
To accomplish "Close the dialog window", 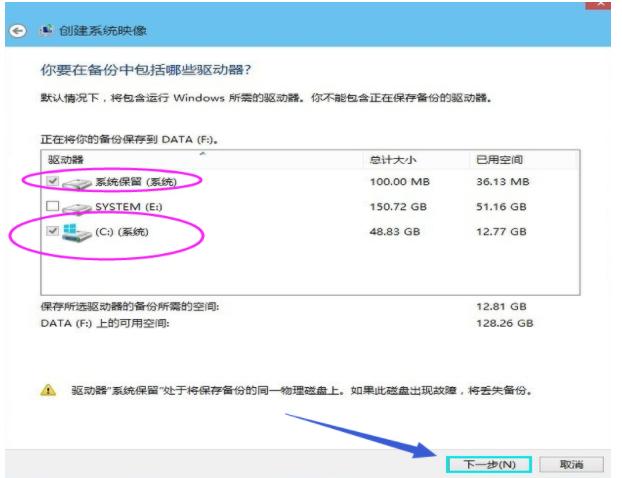I will tap(598, 4).
